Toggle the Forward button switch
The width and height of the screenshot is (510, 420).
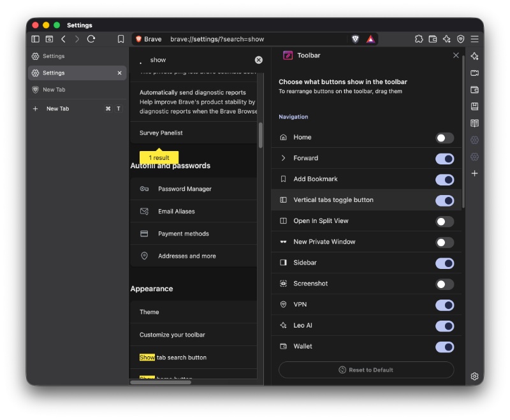pos(444,159)
